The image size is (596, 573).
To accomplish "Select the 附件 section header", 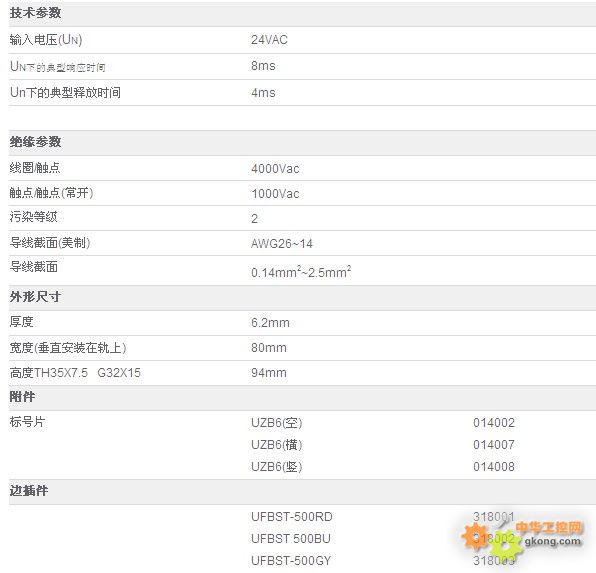I will [22, 397].
